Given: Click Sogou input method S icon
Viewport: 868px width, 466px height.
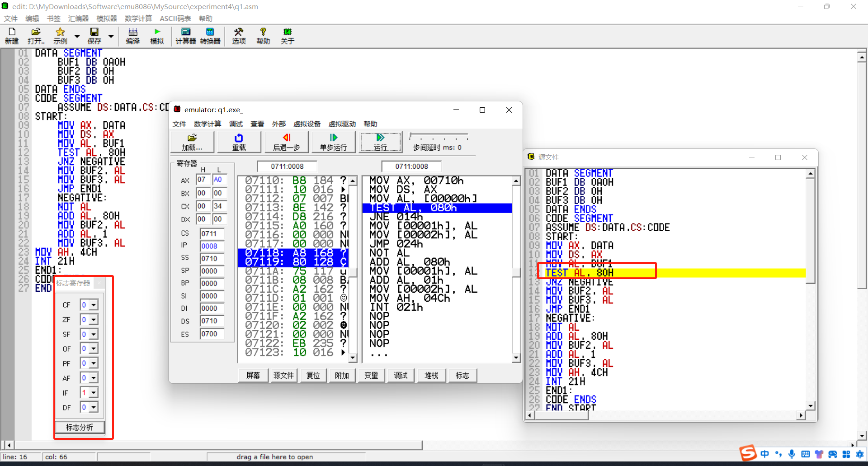Looking at the screenshot, I should (x=748, y=453).
